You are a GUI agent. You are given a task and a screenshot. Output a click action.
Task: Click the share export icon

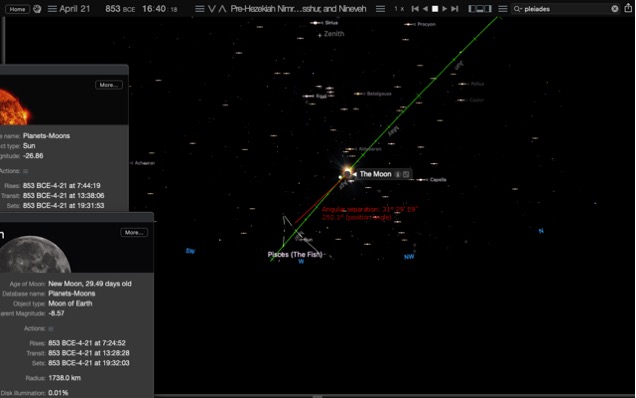[x=628, y=8]
